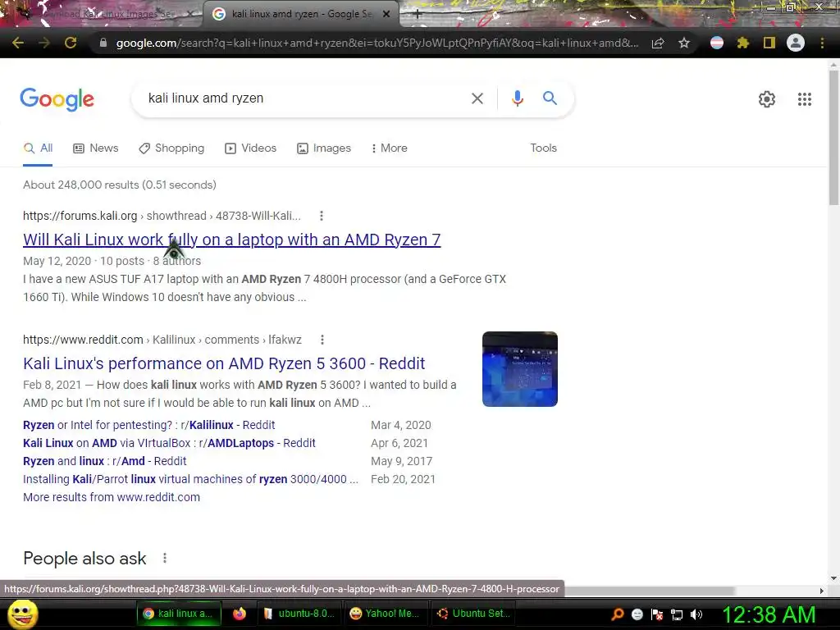Click the 12:38 AM taskbar clock
This screenshot has width=840, height=630.
[769, 614]
